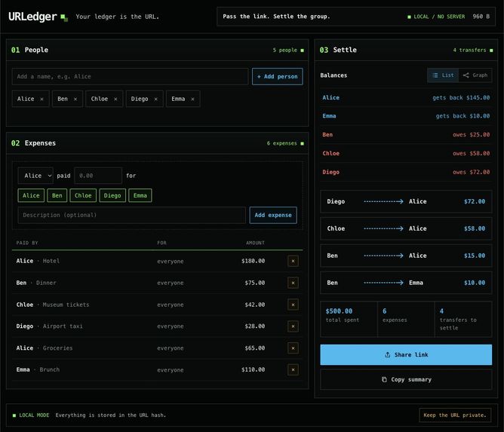Viewport: 504px width, 432px height.
Task: Delete the Chloe Museum tickets expense
Action: tap(293, 305)
